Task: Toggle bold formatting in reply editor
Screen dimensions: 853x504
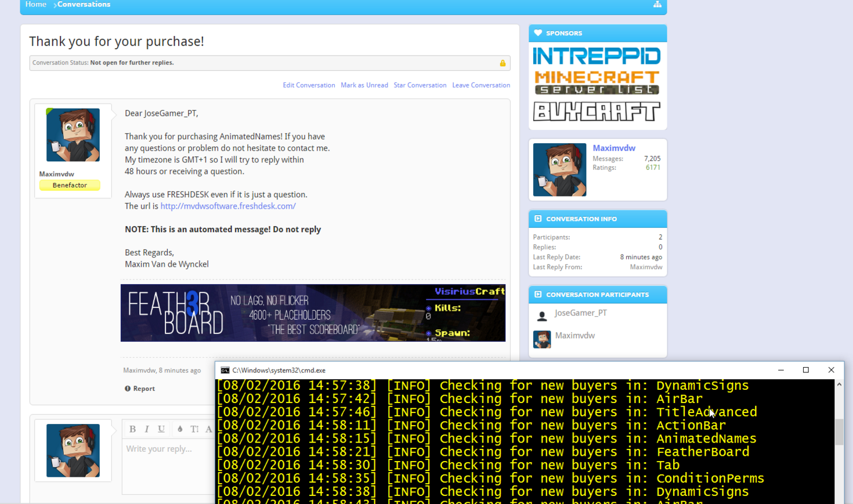Action: 132,429
